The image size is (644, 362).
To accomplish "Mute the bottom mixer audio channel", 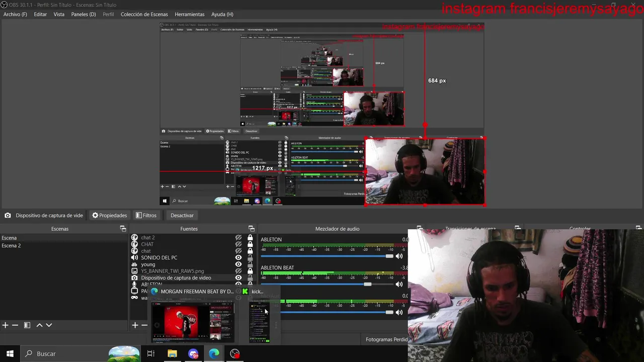I will point(399,312).
